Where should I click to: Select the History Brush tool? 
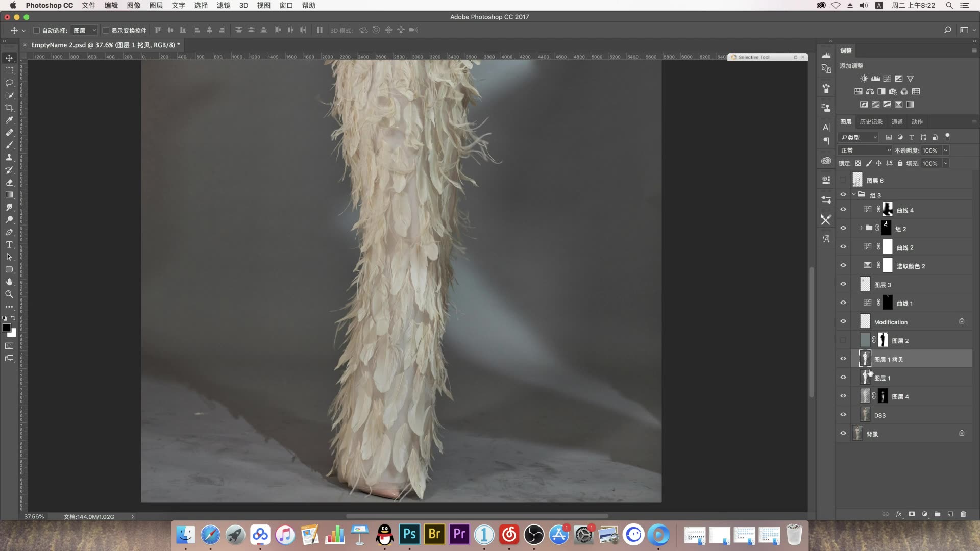point(9,170)
